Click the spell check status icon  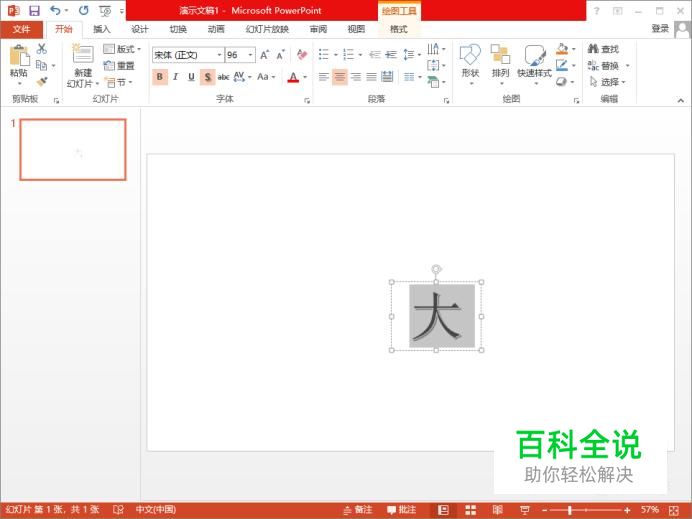tap(118, 510)
